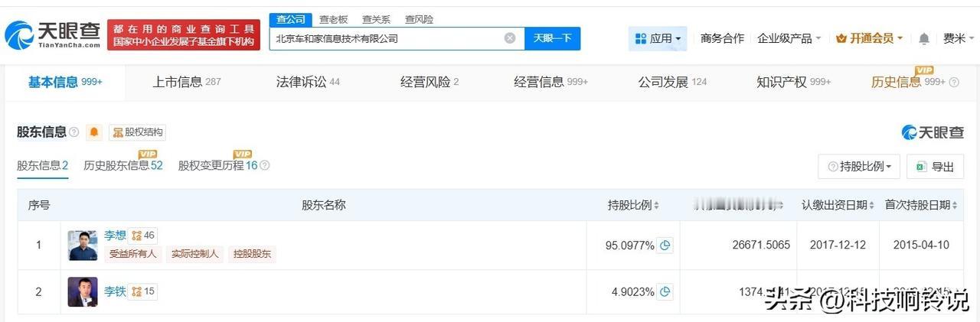
Task: Click the 商务合作 link
Action: click(x=722, y=38)
